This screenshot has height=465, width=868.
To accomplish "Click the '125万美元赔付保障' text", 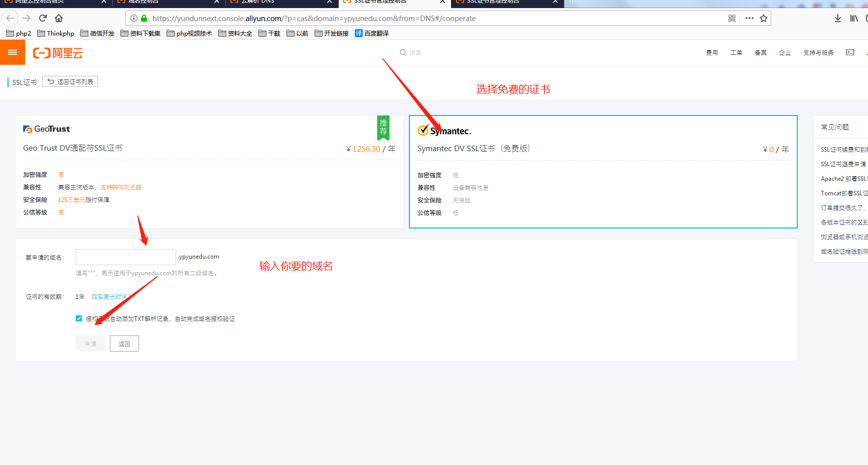I will click(x=83, y=200).
